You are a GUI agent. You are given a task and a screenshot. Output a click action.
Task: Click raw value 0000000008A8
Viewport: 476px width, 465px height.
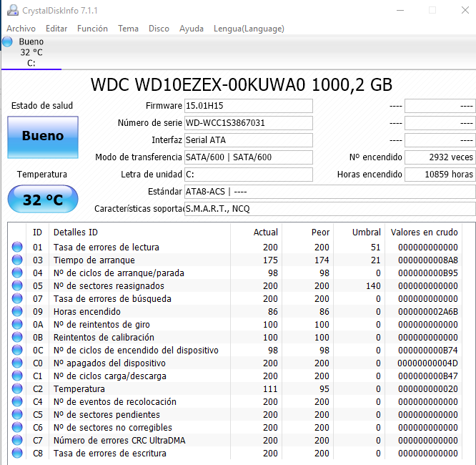[x=427, y=260]
